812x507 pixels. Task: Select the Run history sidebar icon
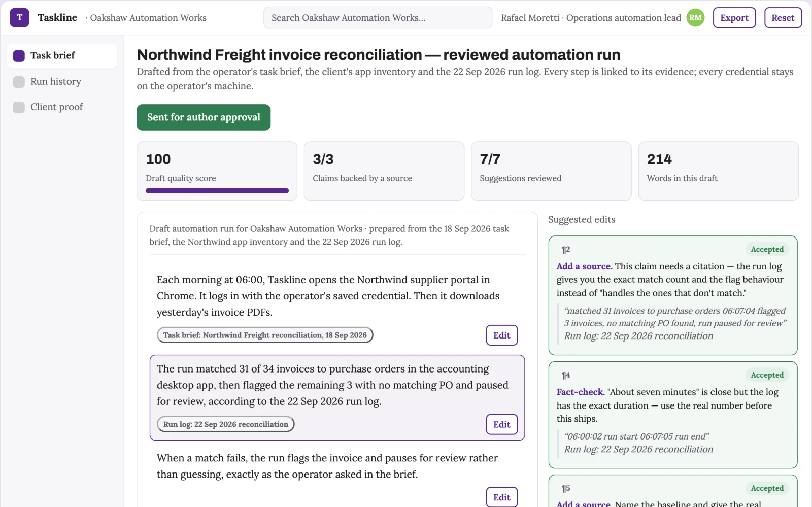[x=19, y=82]
